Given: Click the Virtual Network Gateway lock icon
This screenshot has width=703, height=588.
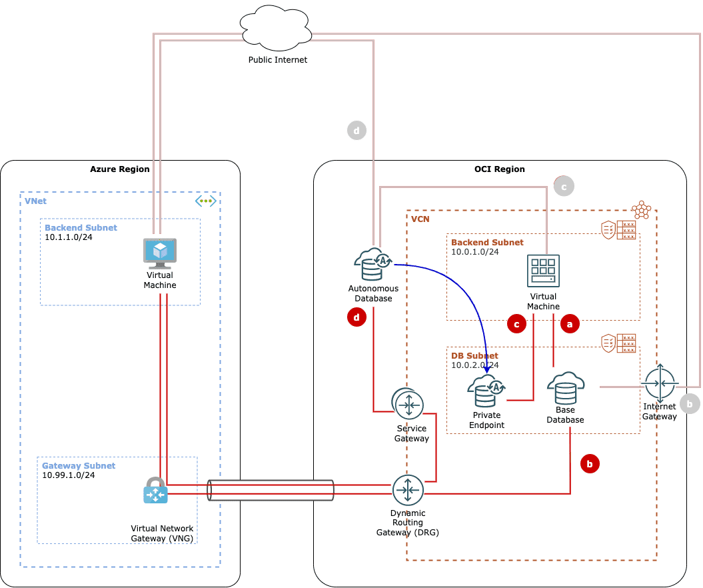Looking at the screenshot, I should pyautogui.click(x=155, y=490).
